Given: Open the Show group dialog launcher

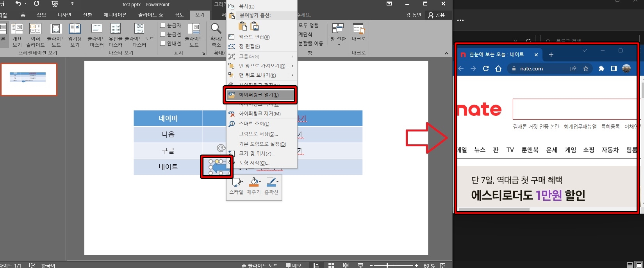Looking at the screenshot, I should 203,53.
